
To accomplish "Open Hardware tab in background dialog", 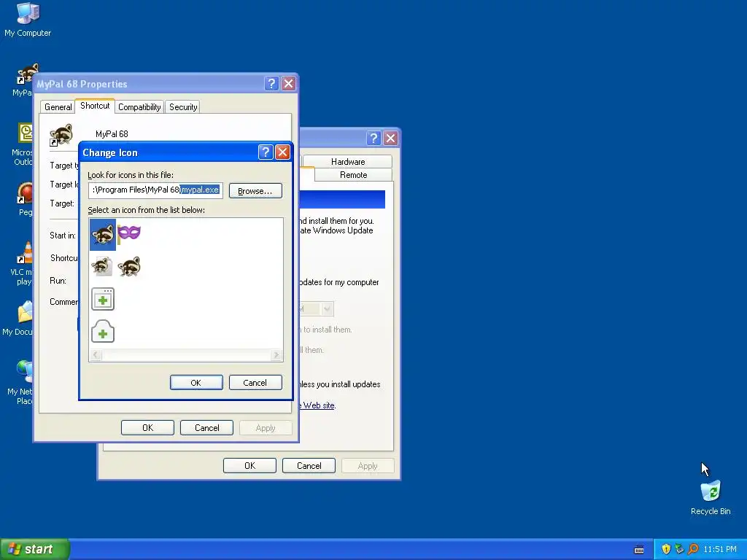I will [x=348, y=161].
